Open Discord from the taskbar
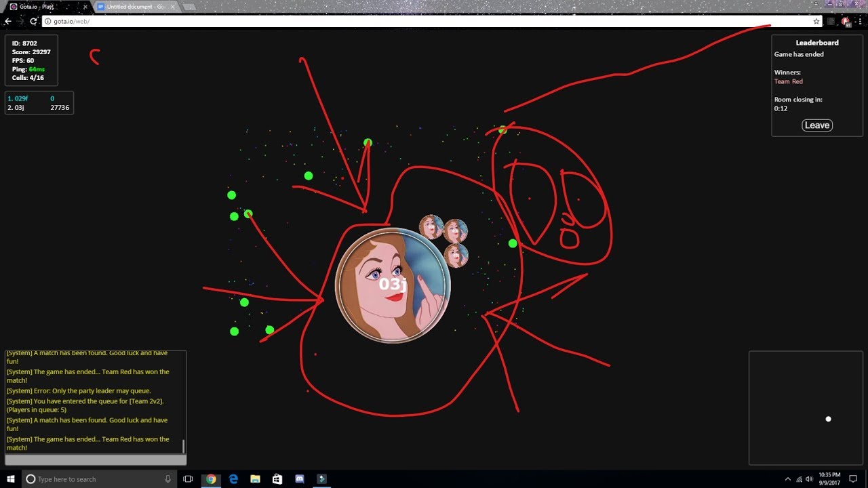Image resolution: width=868 pixels, height=488 pixels. [300, 479]
